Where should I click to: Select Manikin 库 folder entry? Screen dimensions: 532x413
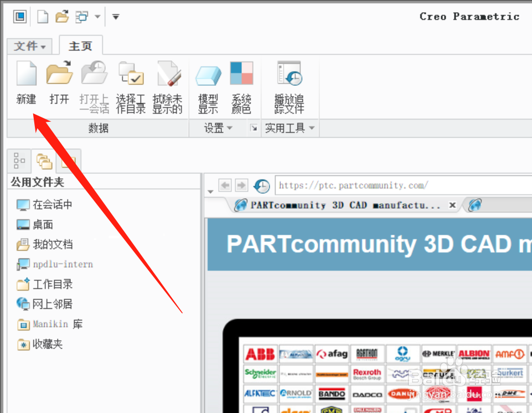50,324
